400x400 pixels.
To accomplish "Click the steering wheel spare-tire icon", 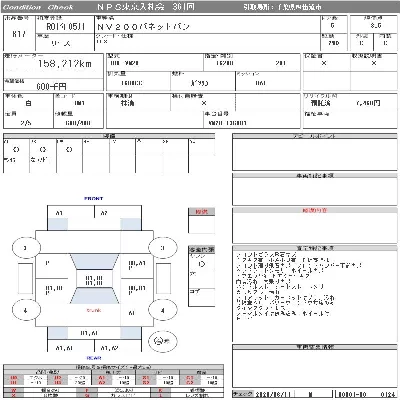I will point(162,341).
